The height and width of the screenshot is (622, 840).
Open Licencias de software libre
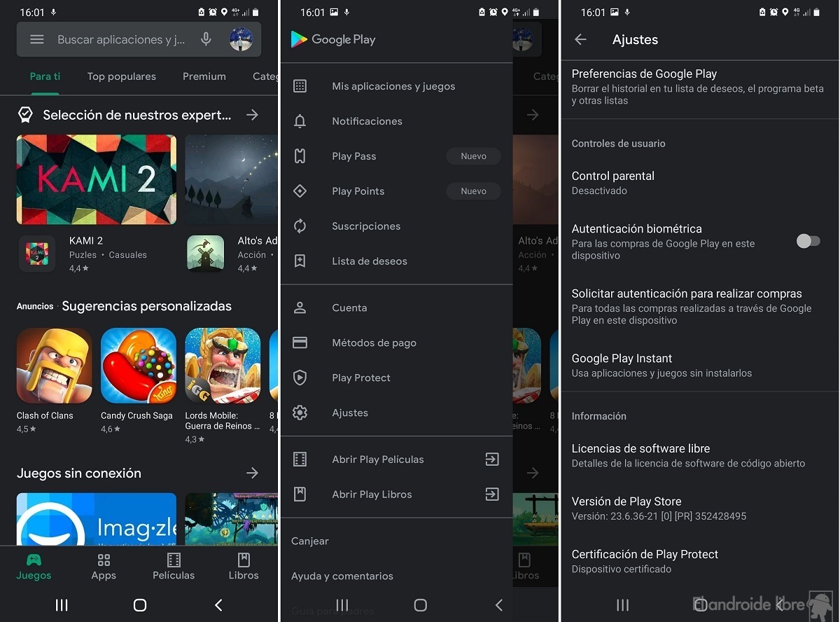click(x=700, y=455)
